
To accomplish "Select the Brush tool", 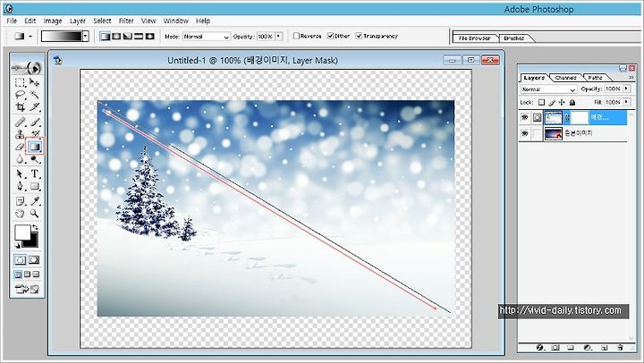I will click(35, 122).
